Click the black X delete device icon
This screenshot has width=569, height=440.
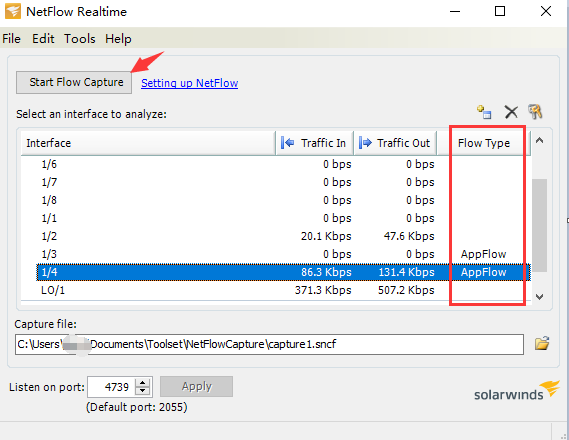[x=511, y=112]
